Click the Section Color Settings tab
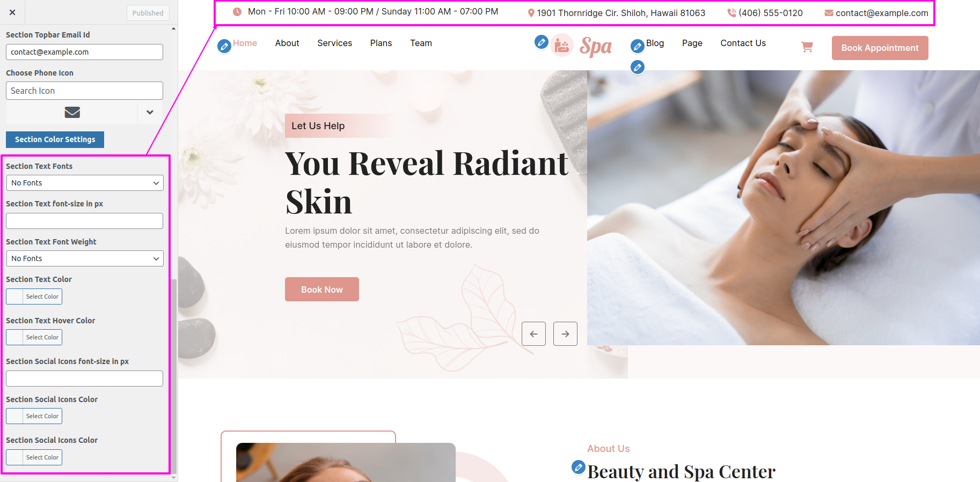This screenshot has height=482, width=980. click(55, 139)
